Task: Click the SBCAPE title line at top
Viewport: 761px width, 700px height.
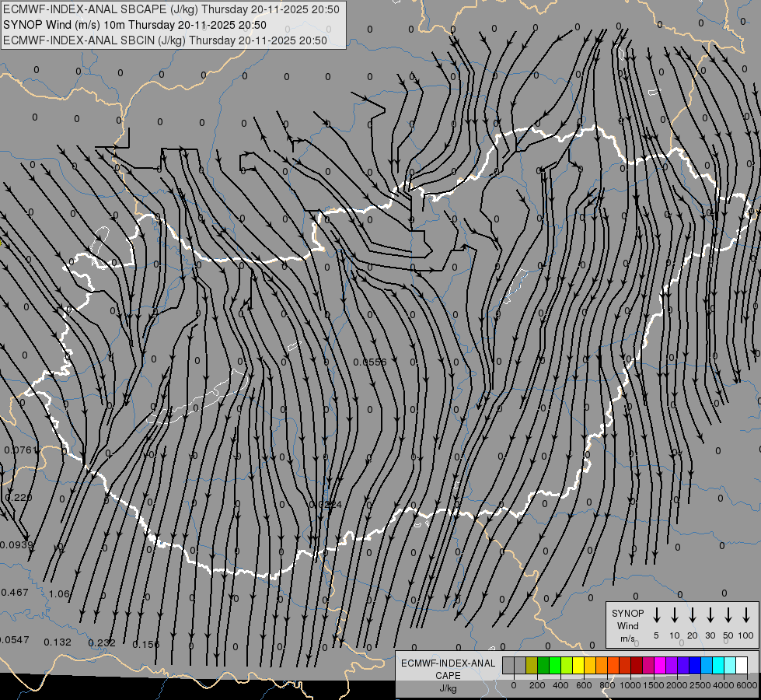Action: coord(171,9)
